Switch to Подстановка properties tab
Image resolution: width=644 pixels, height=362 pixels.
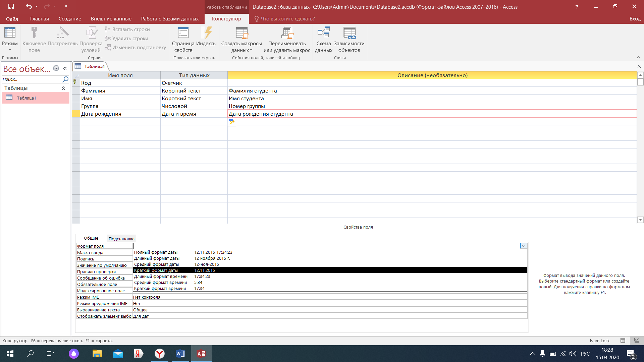pyautogui.click(x=121, y=239)
